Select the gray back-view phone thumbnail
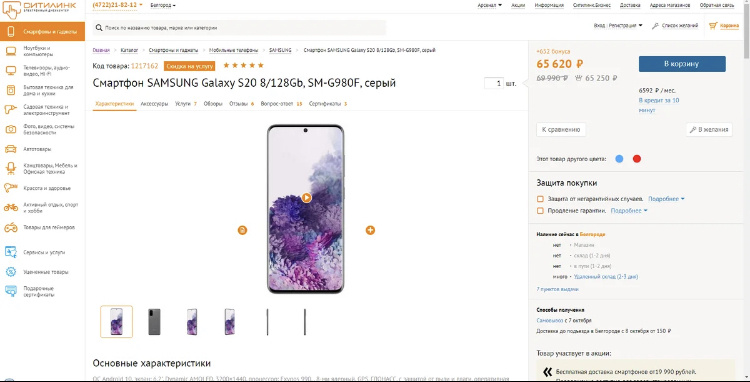 tap(154, 322)
